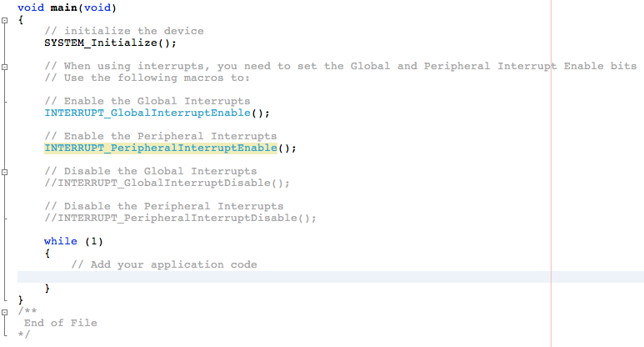
Task: Click the 'Disable the Peripheral Interrupts' comment
Action: pos(163,206)
